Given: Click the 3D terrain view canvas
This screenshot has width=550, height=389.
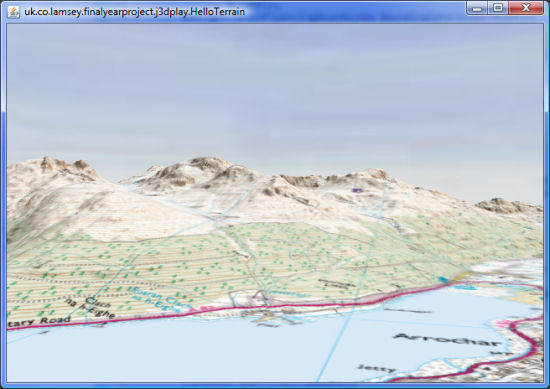Looking at the screenshot, I should tap(275, 203).
